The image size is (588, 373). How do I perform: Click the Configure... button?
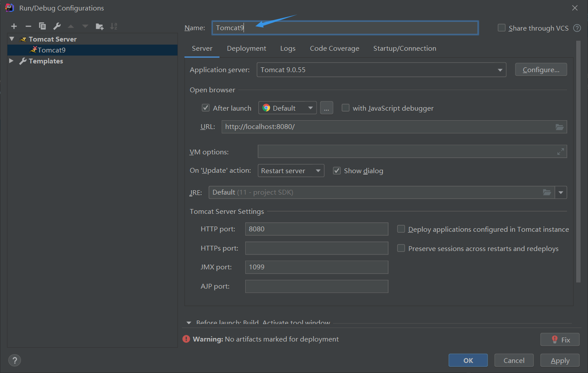tap(541, 70)
